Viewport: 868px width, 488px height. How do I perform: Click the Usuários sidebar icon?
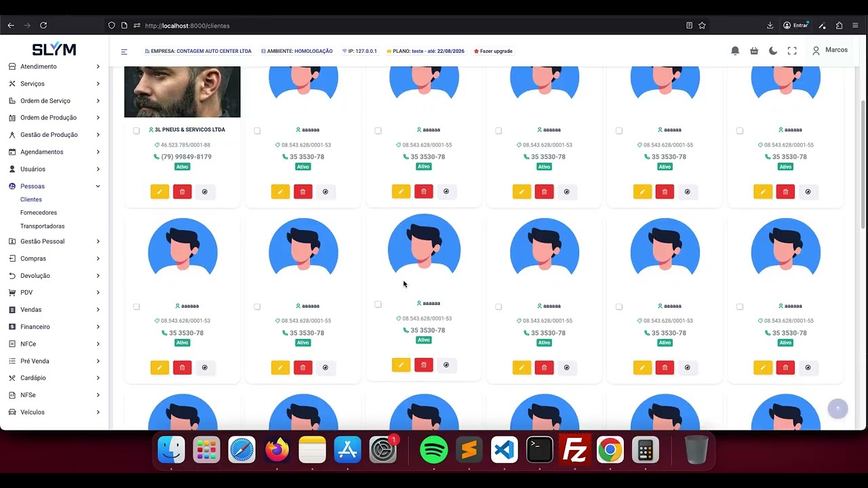(12, 169)
